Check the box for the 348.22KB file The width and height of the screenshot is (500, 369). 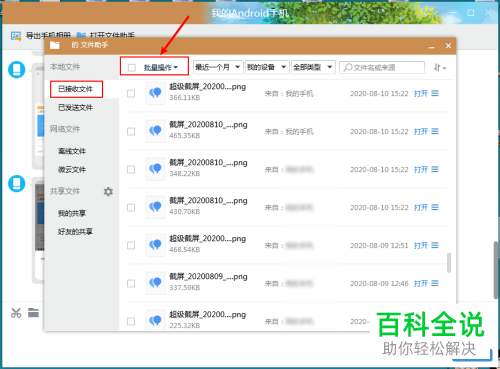pyautogui.click(x=131, y=170)
